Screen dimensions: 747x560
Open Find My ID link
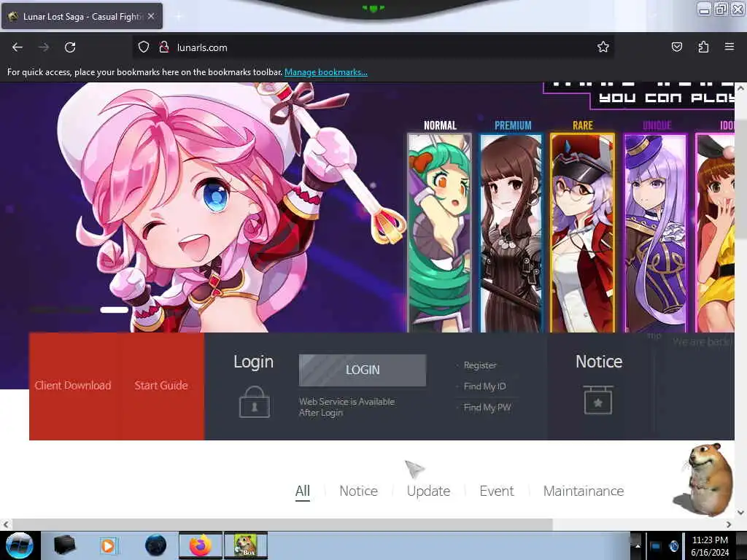pyautogui.click(x=484, y=386)
